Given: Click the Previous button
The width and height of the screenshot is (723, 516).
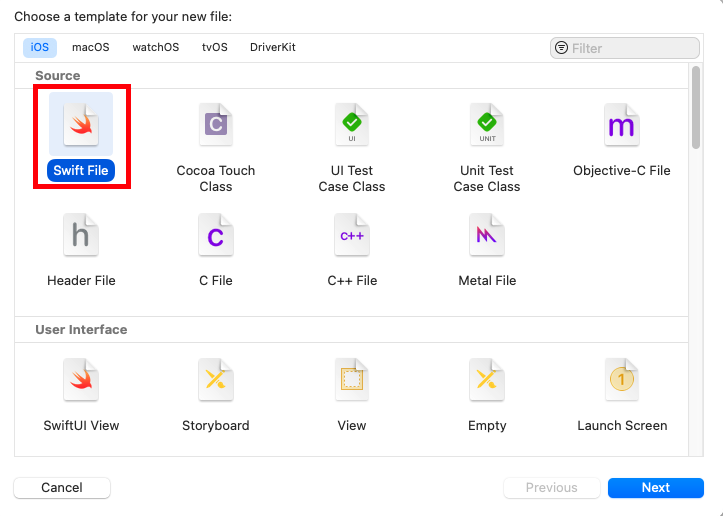Looking at the screenshot, I should pyautogui.click(x=551, y=488).
